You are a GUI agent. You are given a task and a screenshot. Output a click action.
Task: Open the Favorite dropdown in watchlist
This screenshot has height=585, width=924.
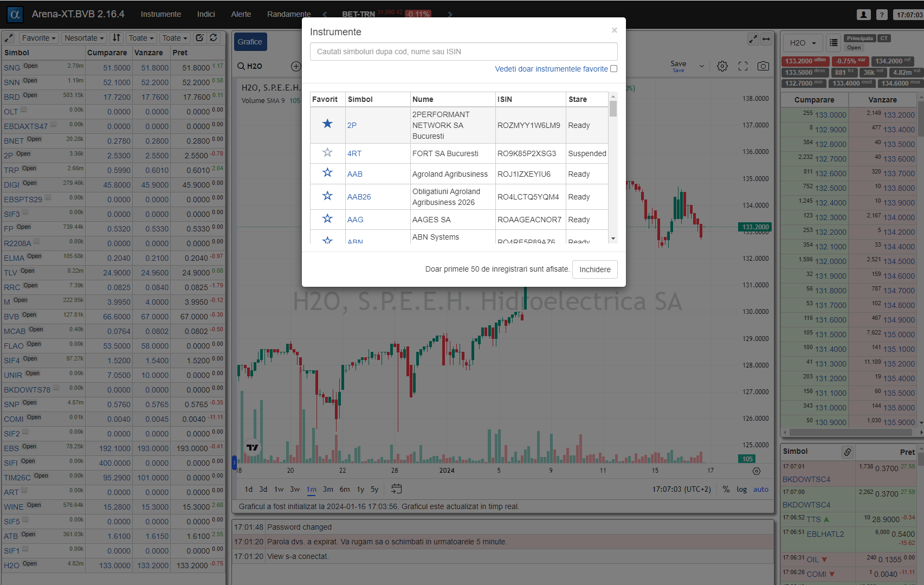(x=38, y=38)
